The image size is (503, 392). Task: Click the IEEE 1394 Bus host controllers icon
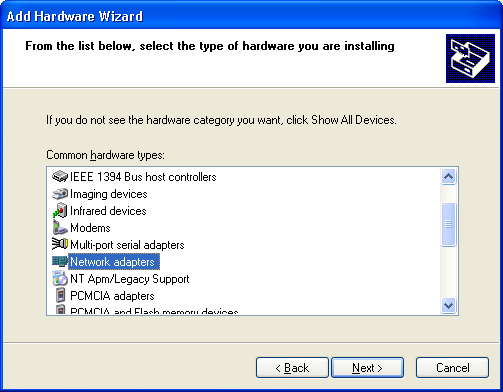pyautogui.click(x=60, y=176)
